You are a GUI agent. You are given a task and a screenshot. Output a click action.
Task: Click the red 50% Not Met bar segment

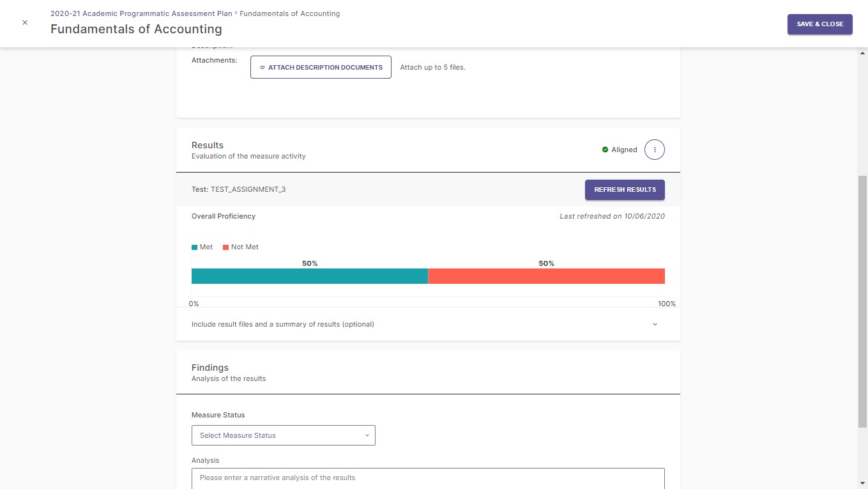click(546, 276)
